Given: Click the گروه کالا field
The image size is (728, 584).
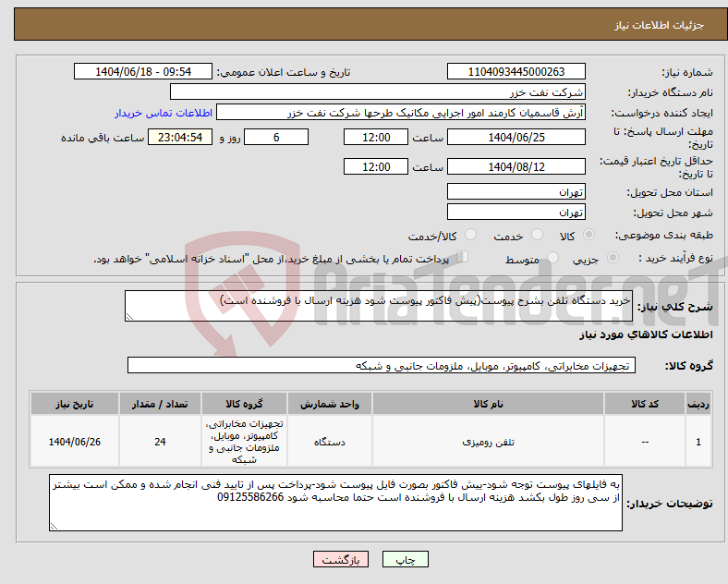Looking at the screenshot, I should (x=382, y=365).
